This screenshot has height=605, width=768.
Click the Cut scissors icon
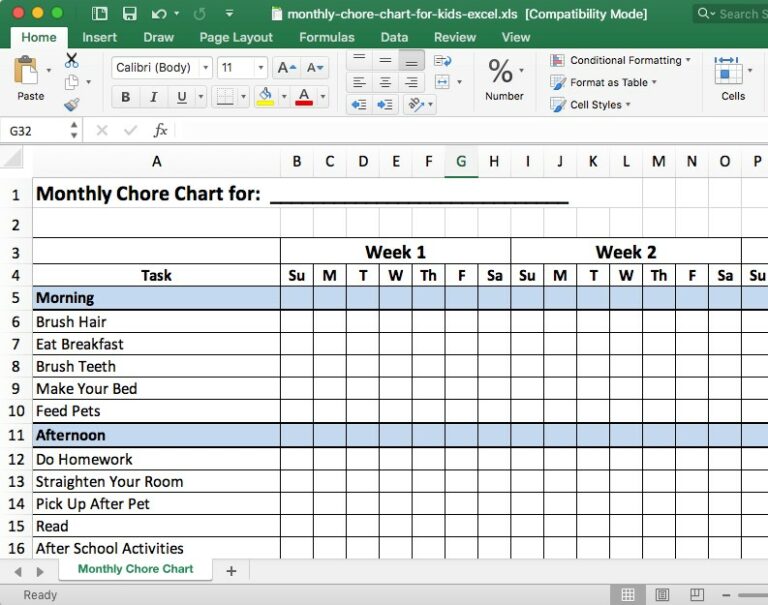[x=72, y=60]
